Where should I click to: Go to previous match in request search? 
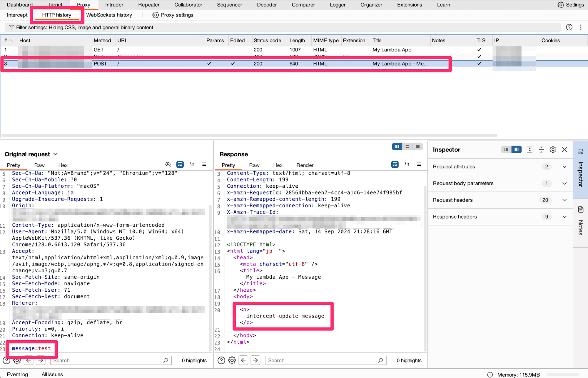click(29, 360)
